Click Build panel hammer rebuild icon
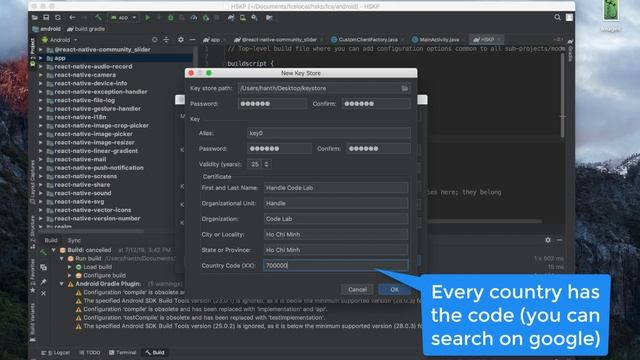640x360 pixels. point(43,253)
